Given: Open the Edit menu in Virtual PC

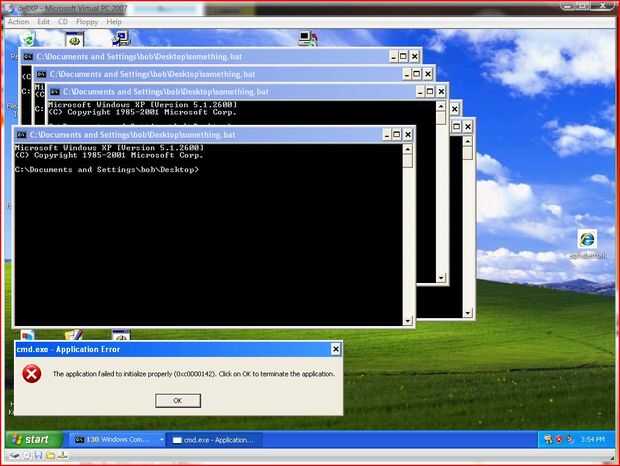Looking at the screenshot, I should coord(43,22).
